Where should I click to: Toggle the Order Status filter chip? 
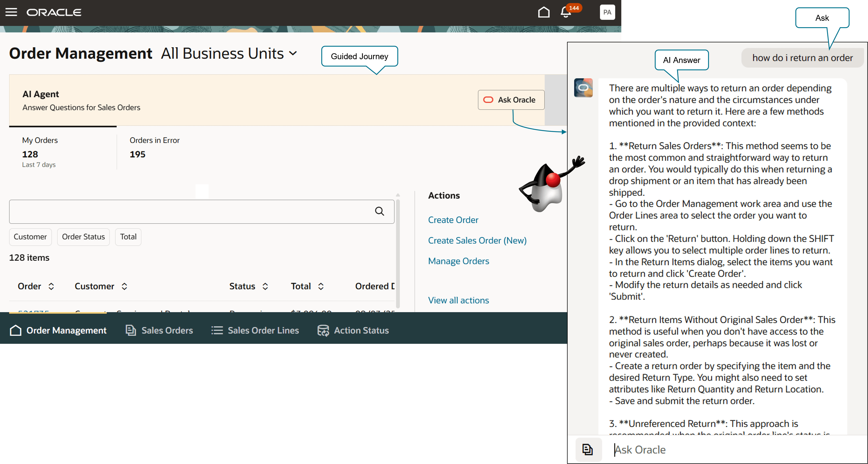click(x=83, y=237)
